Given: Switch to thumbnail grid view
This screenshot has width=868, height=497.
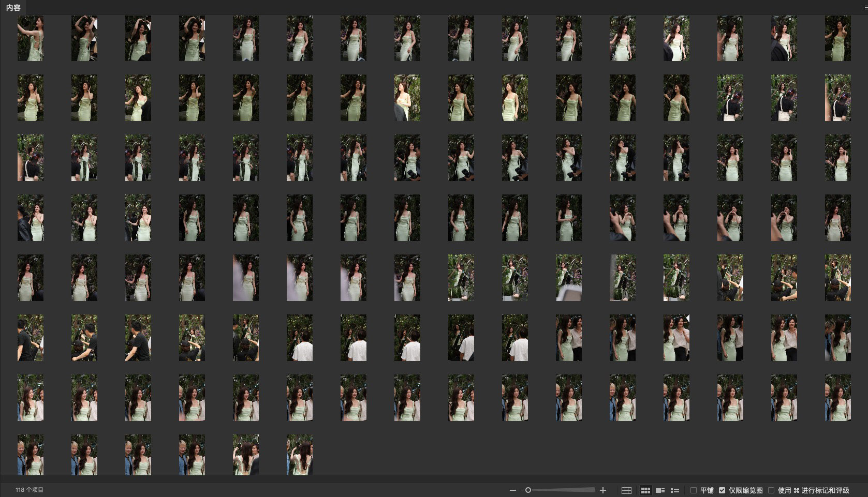Looking at the screenshot, I should pyautogui.click(x=645, y=490).
